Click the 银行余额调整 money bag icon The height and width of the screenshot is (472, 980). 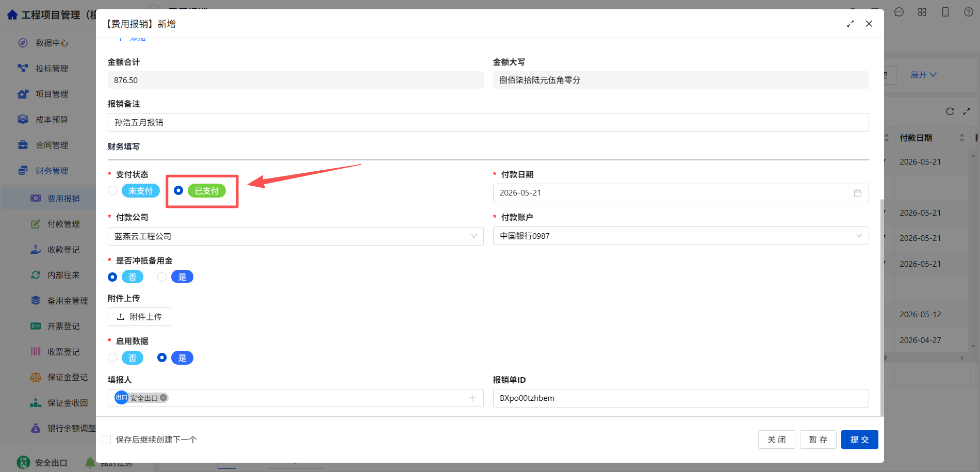coord(36,428)
